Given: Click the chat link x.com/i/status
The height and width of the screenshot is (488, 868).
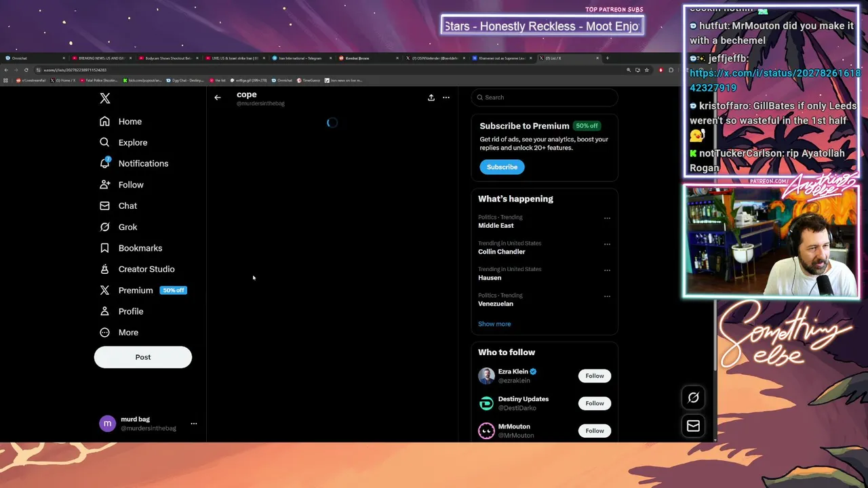Looking at the screenshot, I should coord(775,80).
